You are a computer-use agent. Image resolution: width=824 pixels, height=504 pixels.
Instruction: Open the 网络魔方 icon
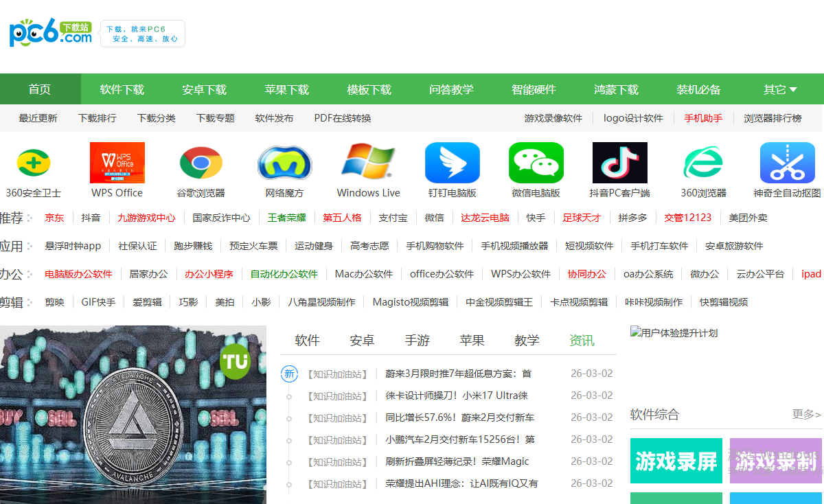click(285, 163)
